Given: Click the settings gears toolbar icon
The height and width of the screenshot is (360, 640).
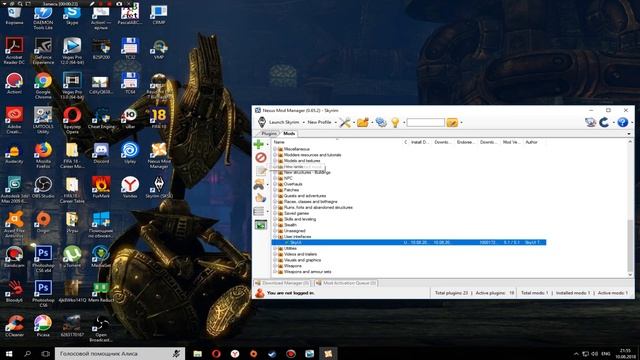Looking at the screenshot, I should click(x=381, y=122).
